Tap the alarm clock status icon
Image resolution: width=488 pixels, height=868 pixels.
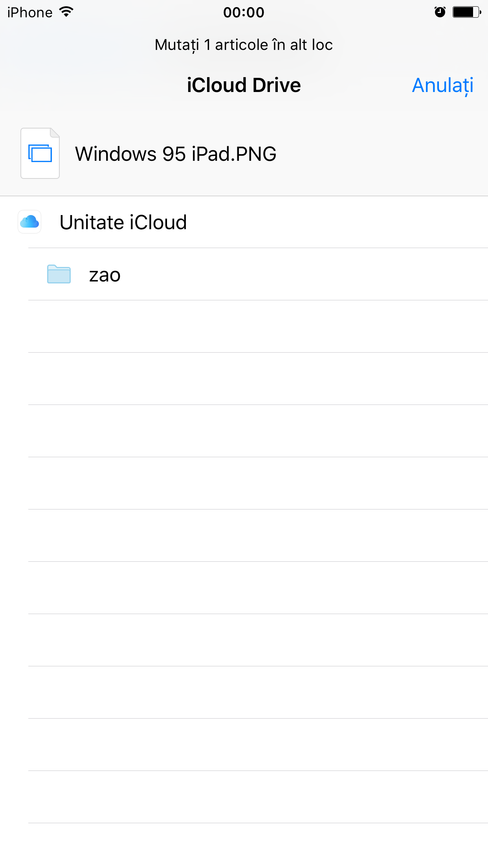point(440,12)
